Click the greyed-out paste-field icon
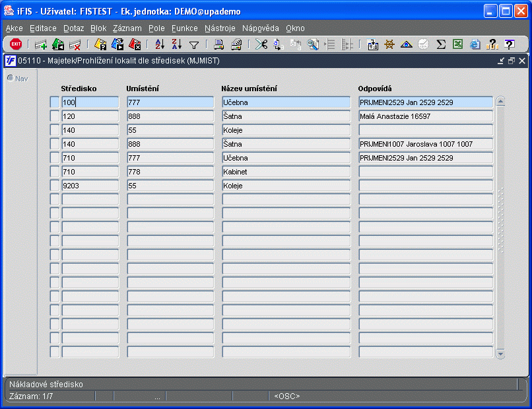532x409 pixels. (296, 44)
